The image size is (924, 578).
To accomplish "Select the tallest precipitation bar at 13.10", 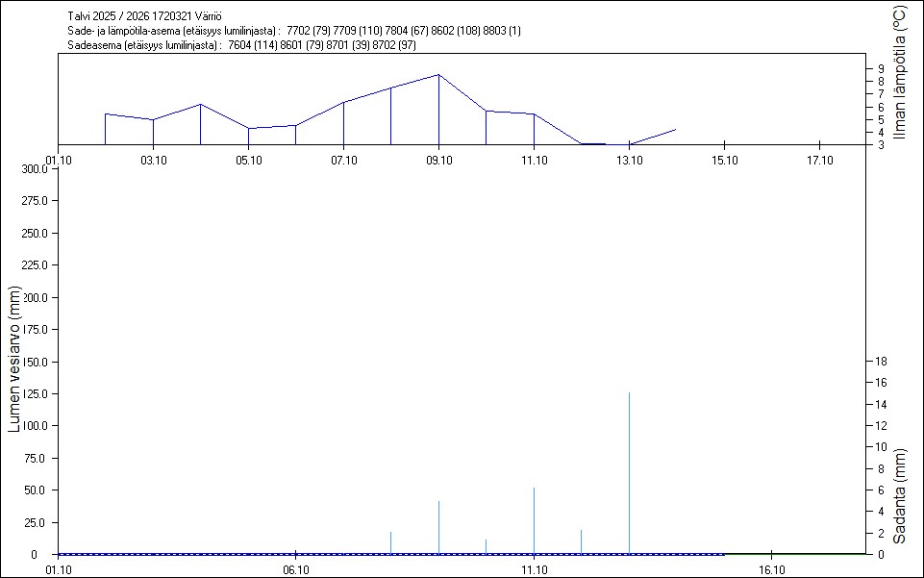I will (x=629, y=471).
